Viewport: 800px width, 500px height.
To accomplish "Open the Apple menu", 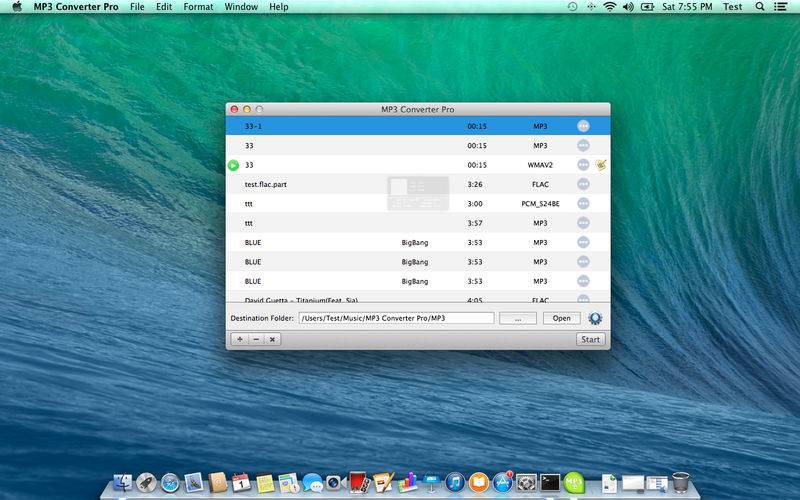I will click(x=17, y=7).
